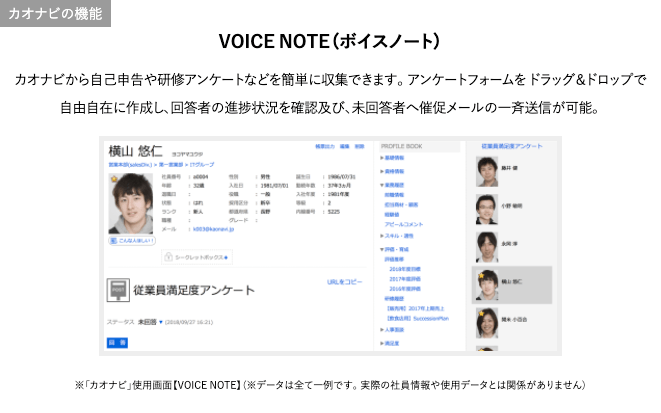Click the ステータス label
This screenshot has height=413, width=661.
click(x=121, y=322)
